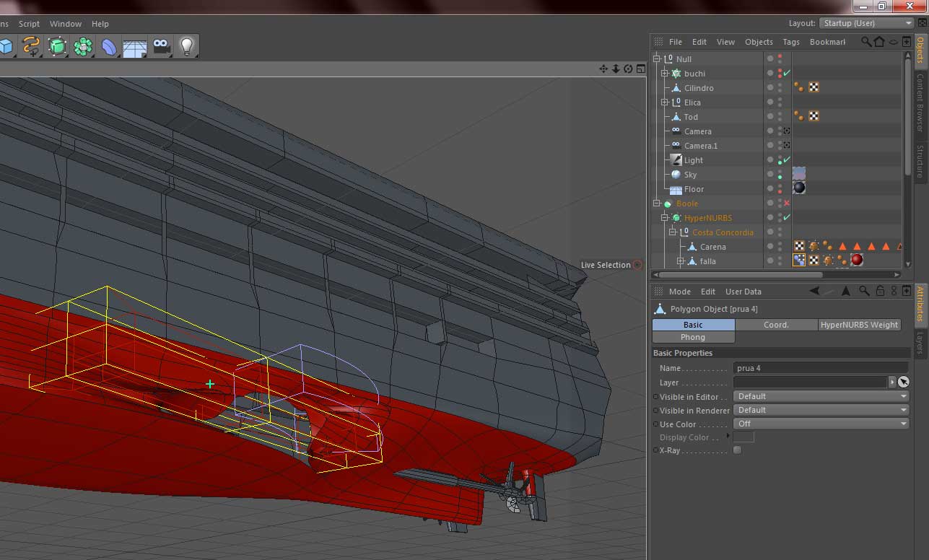Click the HyperNURBS generator toolbar icon
This screenshot has height=560, width=929.
click(57, 47)
